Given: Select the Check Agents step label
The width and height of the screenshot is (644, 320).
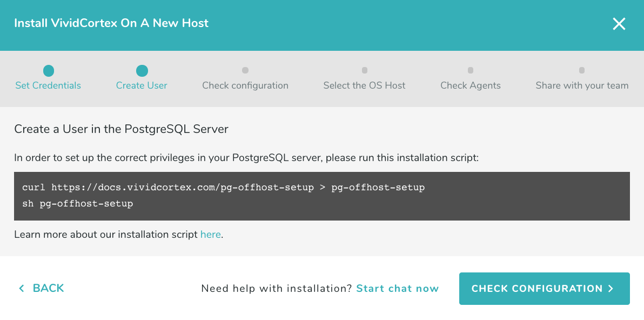Looking at the screenshot, I should pos(470,85).
